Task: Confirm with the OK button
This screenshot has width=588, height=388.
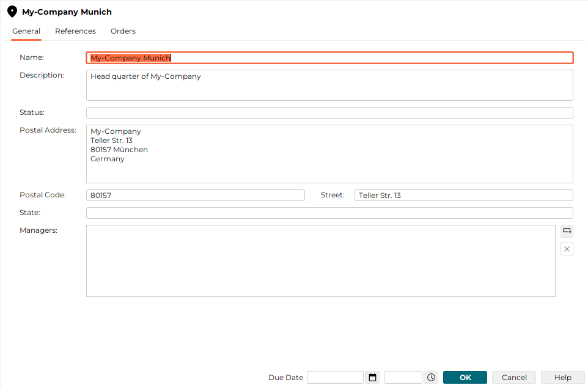Action: pos(465,377)
